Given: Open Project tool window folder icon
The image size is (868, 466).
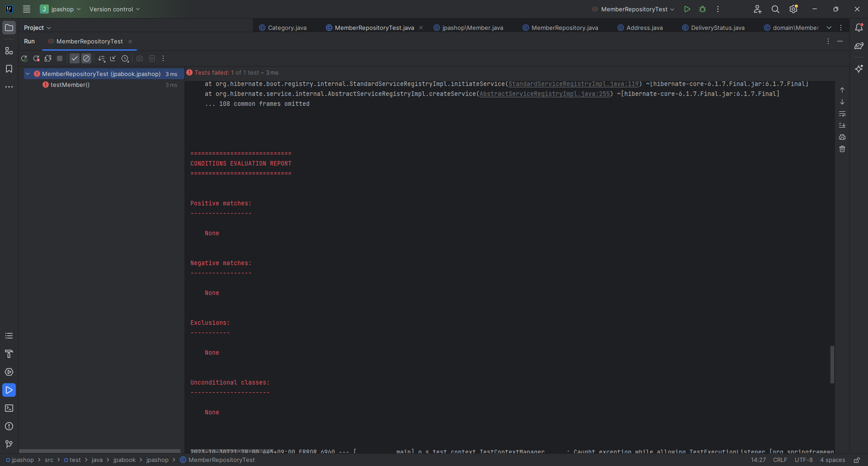Looking at the screenshot, I should [9, 28].
